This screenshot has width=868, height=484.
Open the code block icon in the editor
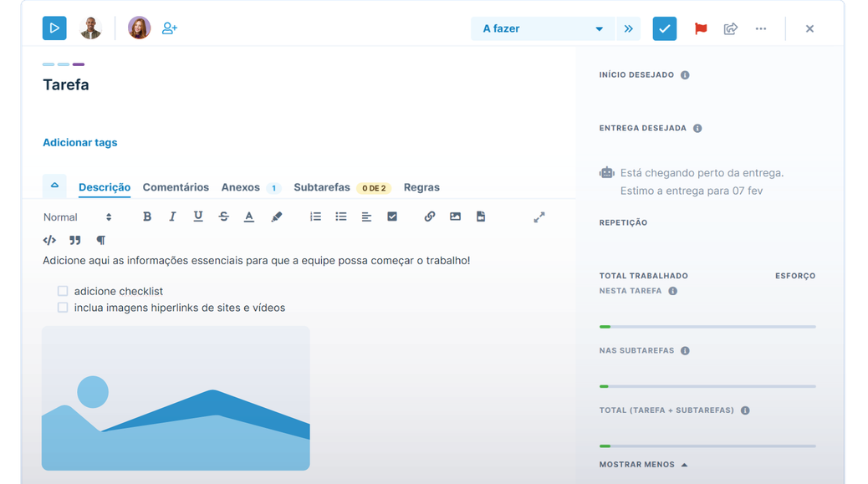[49, 239]
